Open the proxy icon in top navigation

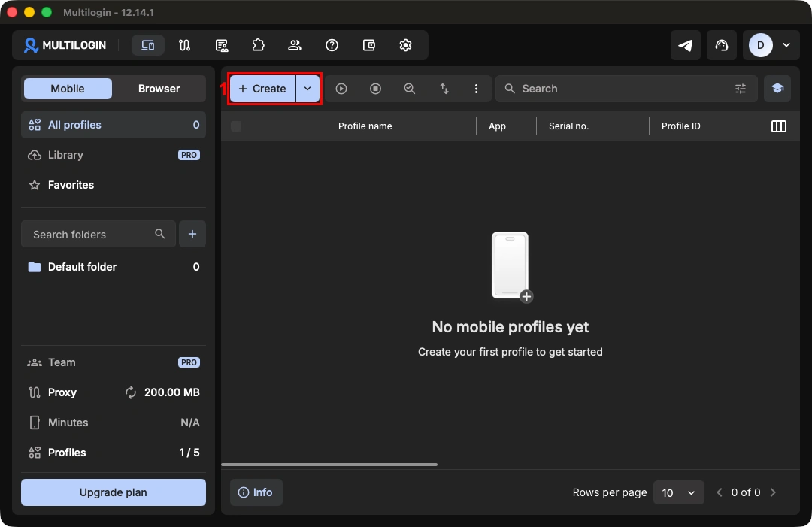pyautogui.click(x=184, y=45)
